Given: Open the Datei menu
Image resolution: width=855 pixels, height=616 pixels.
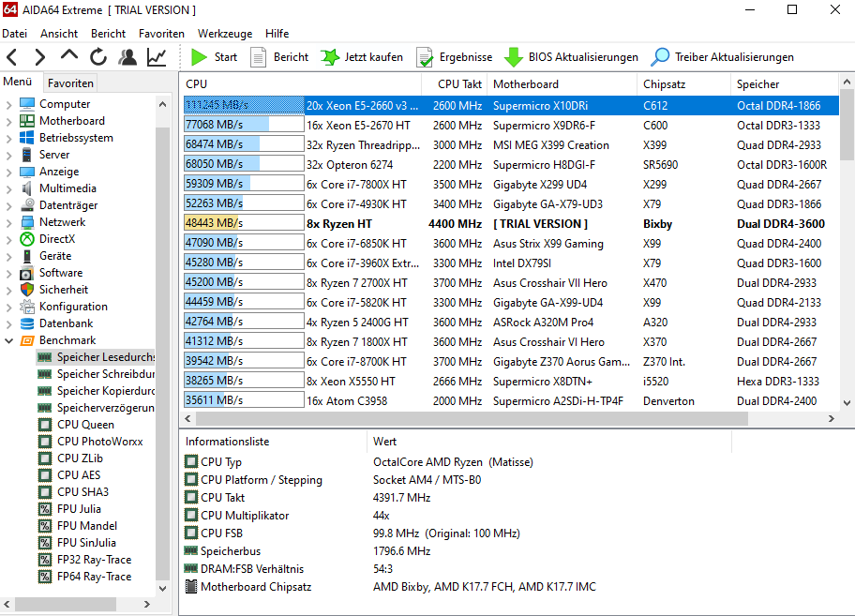Looking at the screenshot, I should point(15,33).
